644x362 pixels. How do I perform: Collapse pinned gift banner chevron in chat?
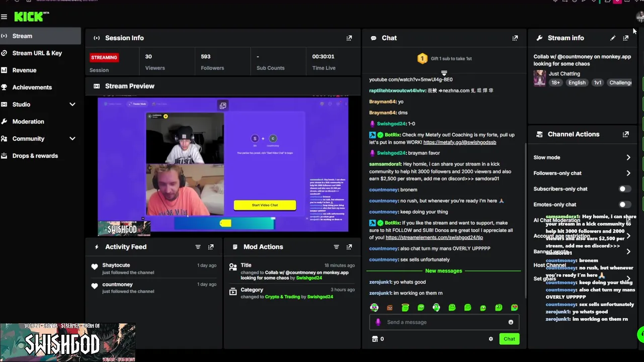[x=444, y=73]
